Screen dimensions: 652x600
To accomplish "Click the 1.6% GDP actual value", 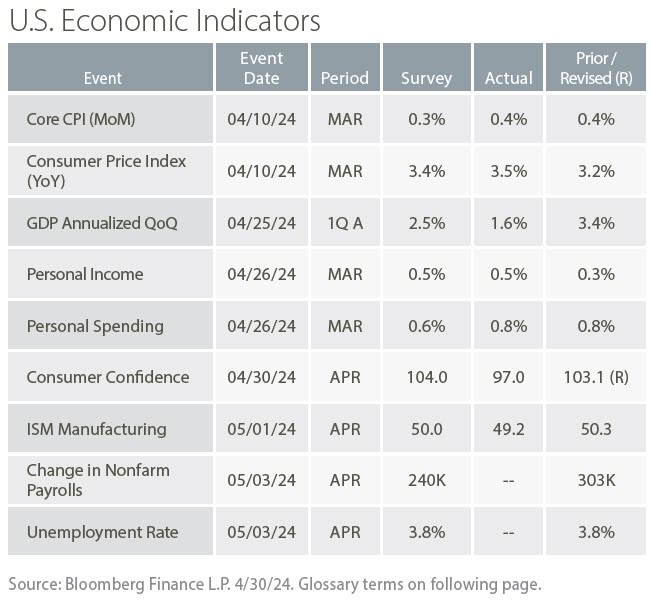I will (x=508, y=223).
